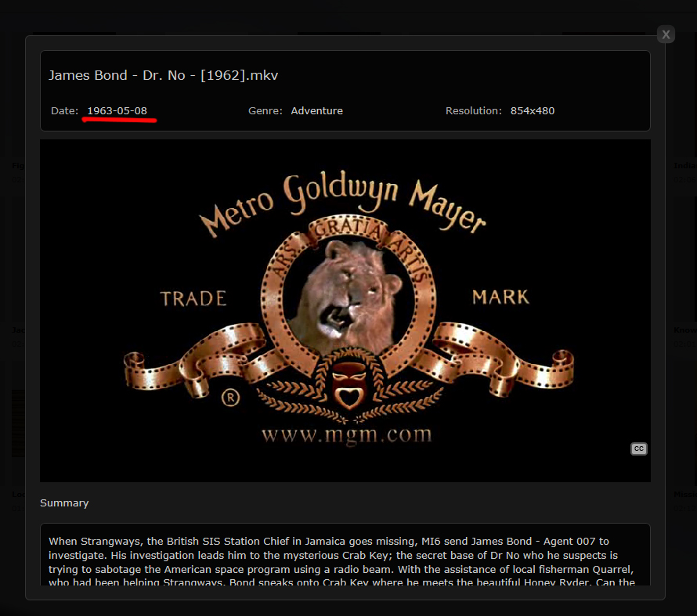Close the movie details dialog

point(666,34)
